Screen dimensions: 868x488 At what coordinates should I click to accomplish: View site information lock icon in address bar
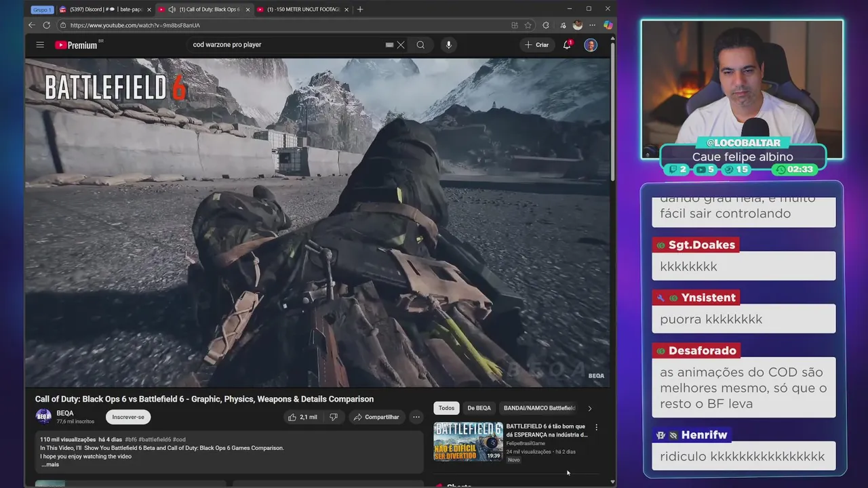point(63,25)
